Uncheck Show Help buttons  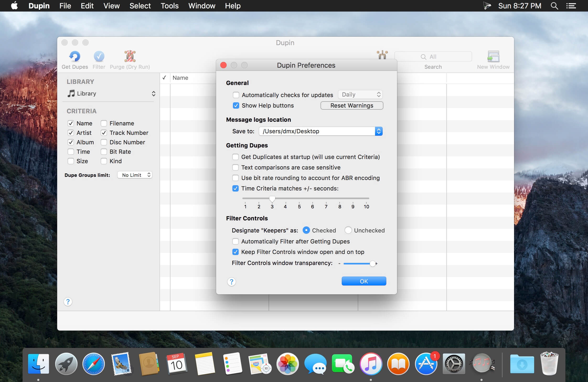click(236, 105)
